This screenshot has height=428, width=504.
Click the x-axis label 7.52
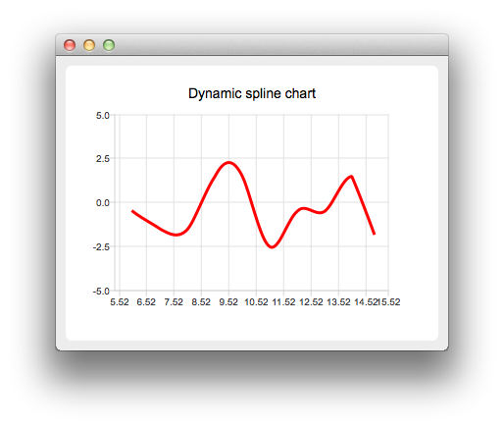[174, 302]
